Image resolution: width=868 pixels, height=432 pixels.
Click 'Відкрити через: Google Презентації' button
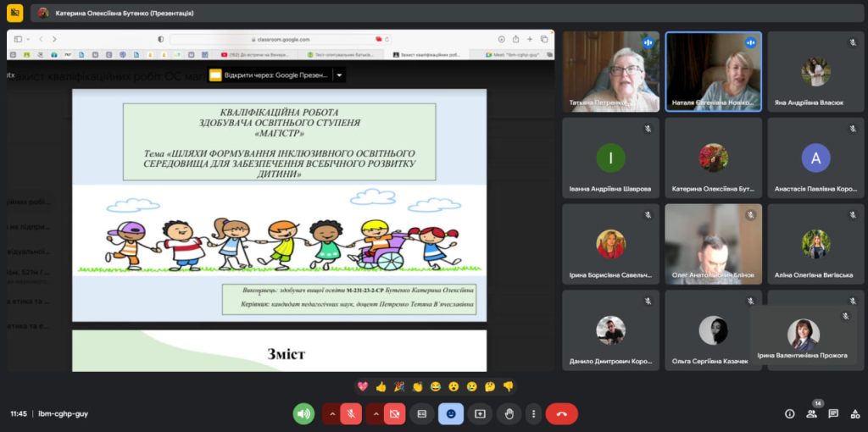[x=270, y=75]
